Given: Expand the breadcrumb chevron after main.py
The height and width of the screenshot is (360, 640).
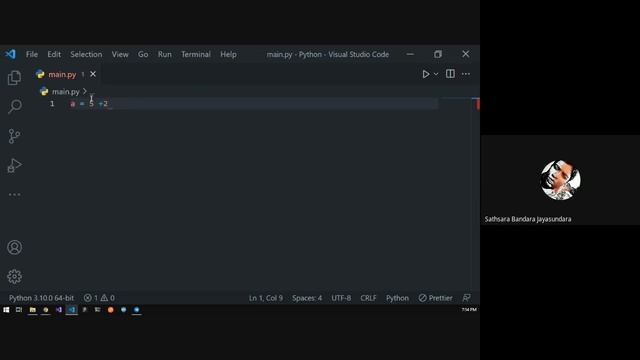Looking at the screenshot, I should click(85, 91).
